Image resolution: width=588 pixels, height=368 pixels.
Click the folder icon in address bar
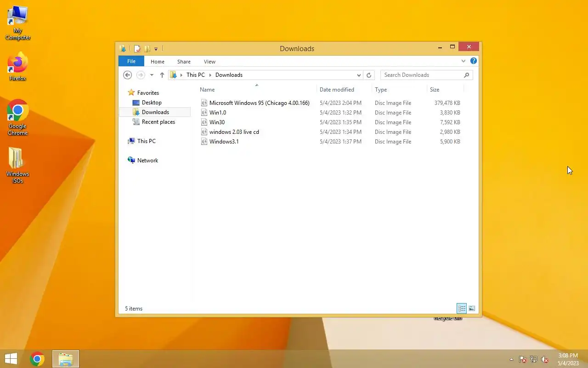(174, 75)
